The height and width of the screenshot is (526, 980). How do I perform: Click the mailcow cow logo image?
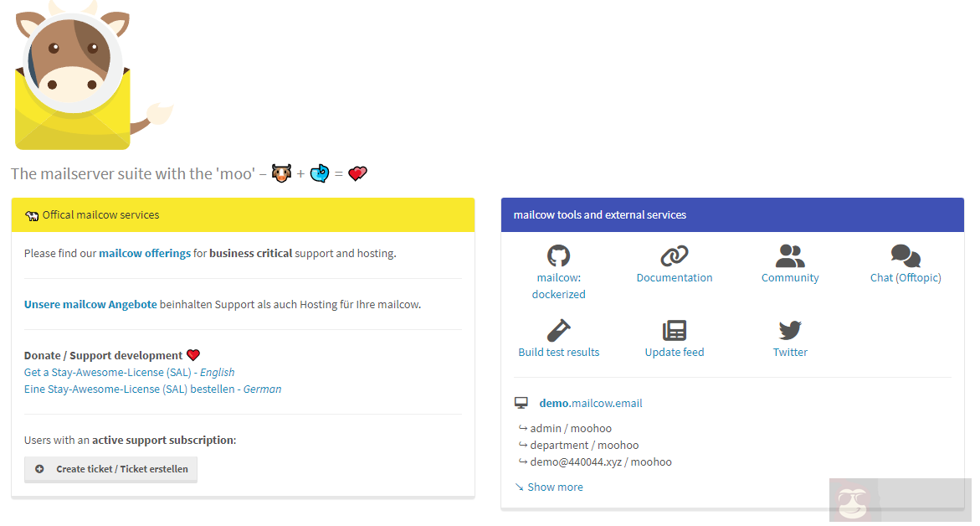point(94,75)
